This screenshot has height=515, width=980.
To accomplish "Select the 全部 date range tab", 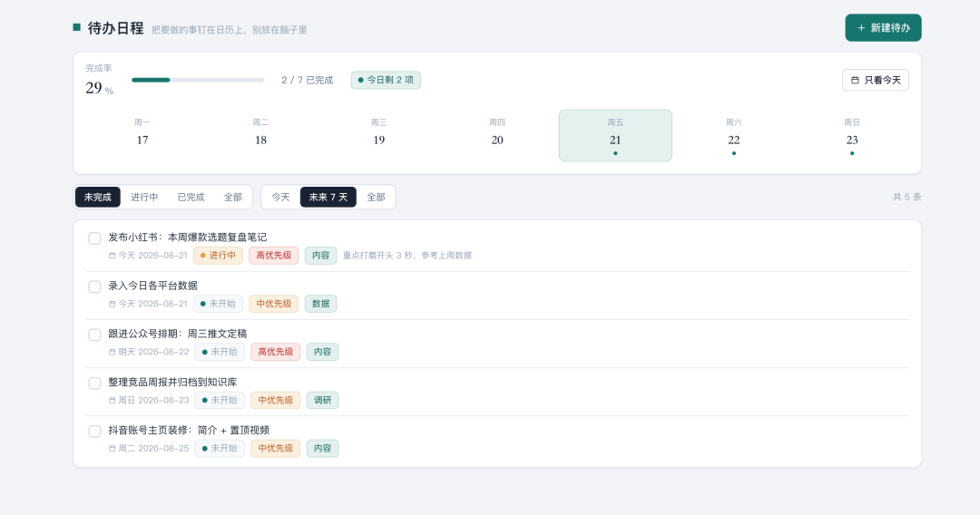I will point(376,198).
